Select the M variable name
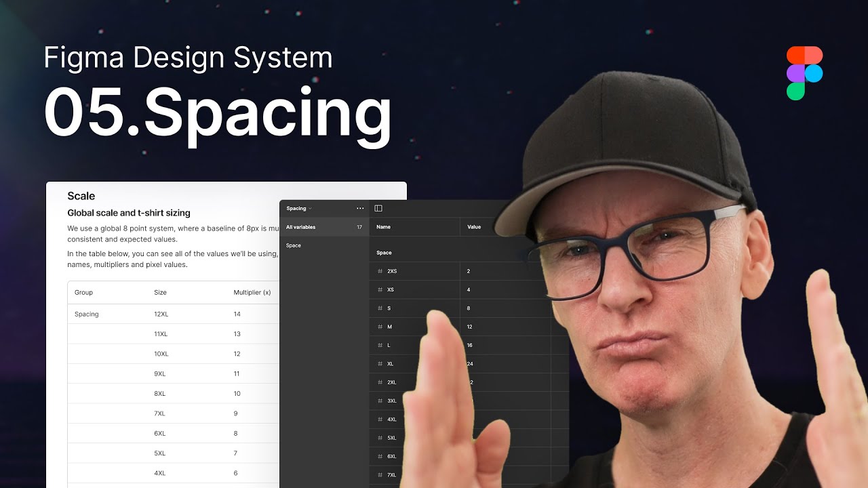Screen dimensions: 868x488 (x=389, y=327)
